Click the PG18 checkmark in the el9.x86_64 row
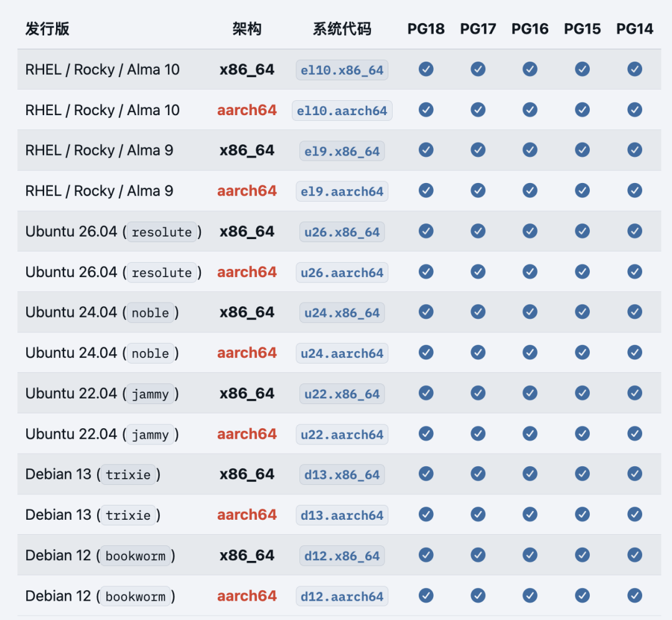The height and width of the screenshot is (620, 672). click(x=426, y=150)
